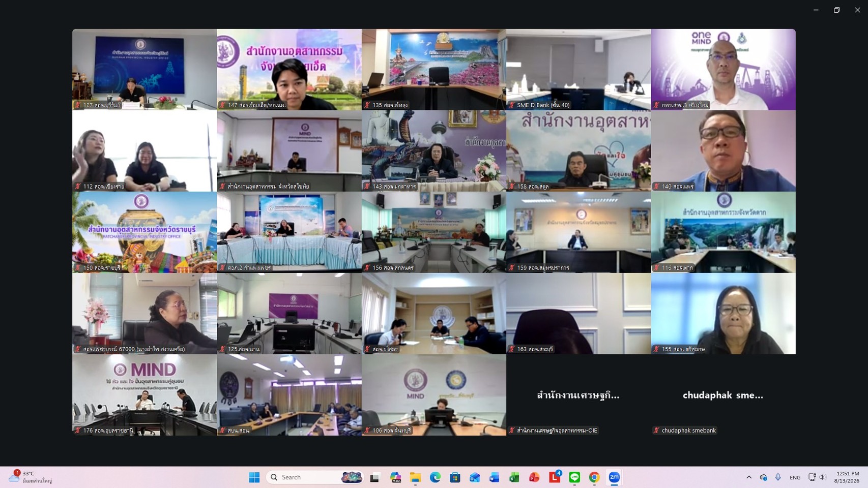This screenshot has width=868, height=488.
Task: Select the 150 Ratchaburi Provincial Industry Office tile
Action: pos(144,232)
